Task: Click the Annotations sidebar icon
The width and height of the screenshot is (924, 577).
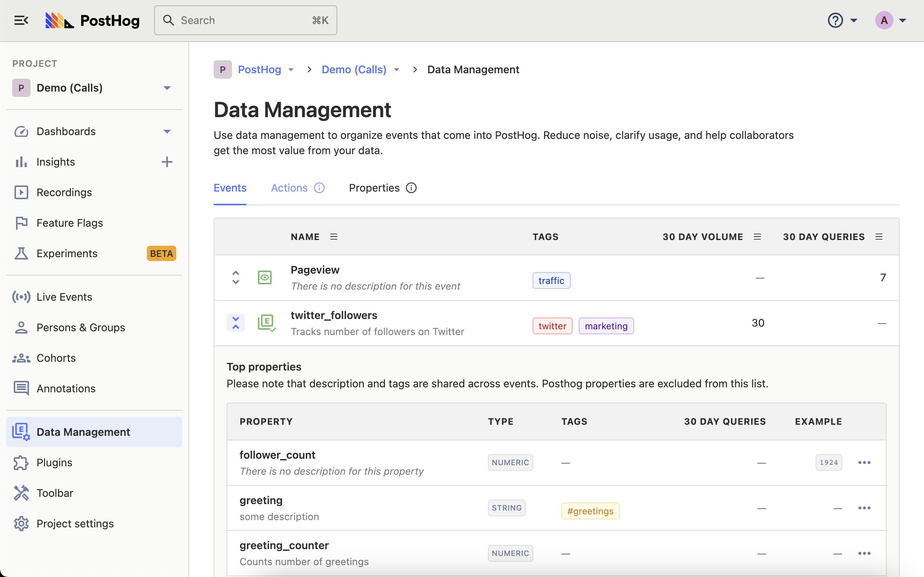Action: pyautogui.click(x=21, y=388)
